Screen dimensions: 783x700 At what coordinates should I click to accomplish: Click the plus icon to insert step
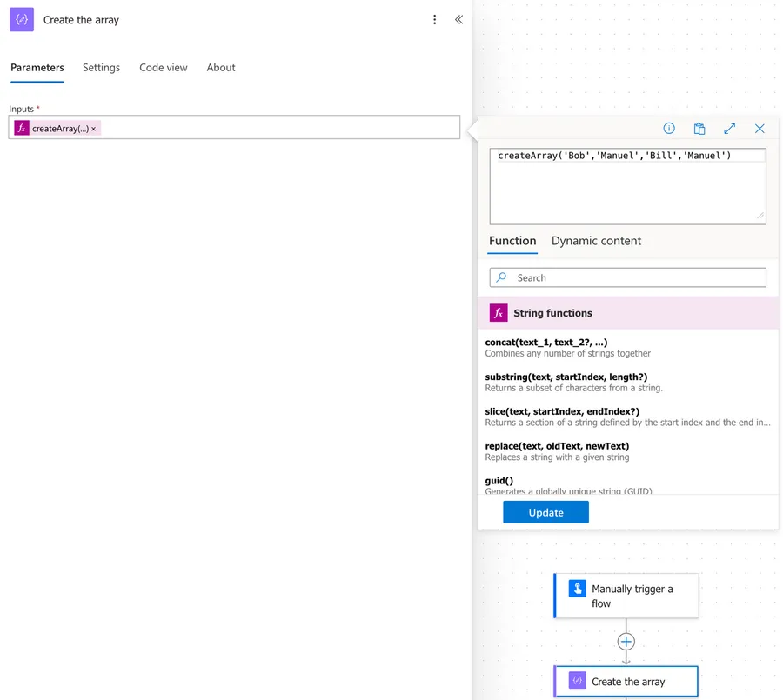[x=626, y=642]
